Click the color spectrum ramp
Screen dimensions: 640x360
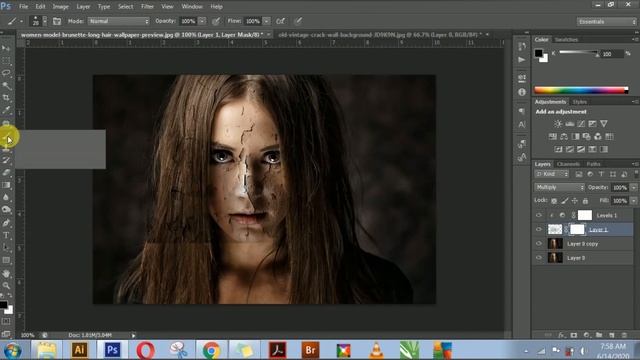click(x=581, y=90)
